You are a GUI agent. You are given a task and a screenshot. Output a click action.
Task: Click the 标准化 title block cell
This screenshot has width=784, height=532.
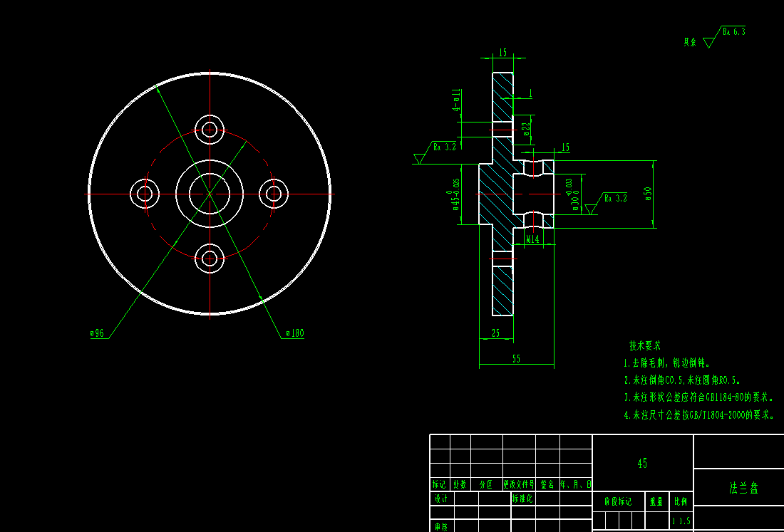click(x=522, y=499)
